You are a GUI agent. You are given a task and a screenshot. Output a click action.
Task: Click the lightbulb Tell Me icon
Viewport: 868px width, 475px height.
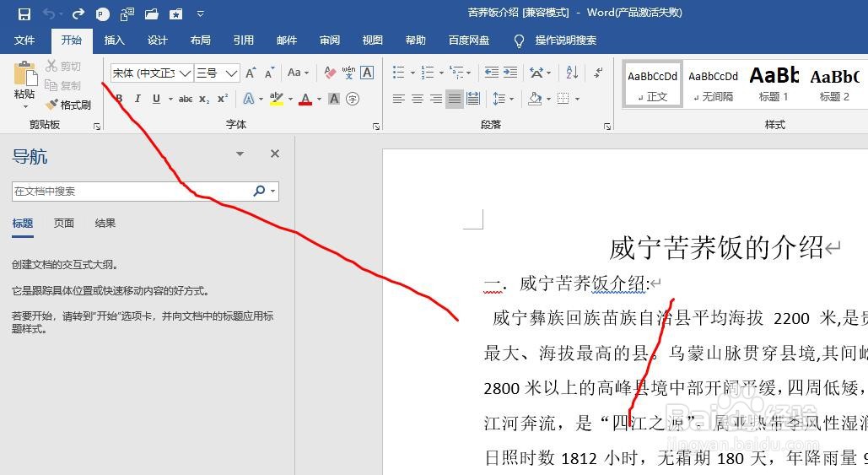[x=519, y=40]
